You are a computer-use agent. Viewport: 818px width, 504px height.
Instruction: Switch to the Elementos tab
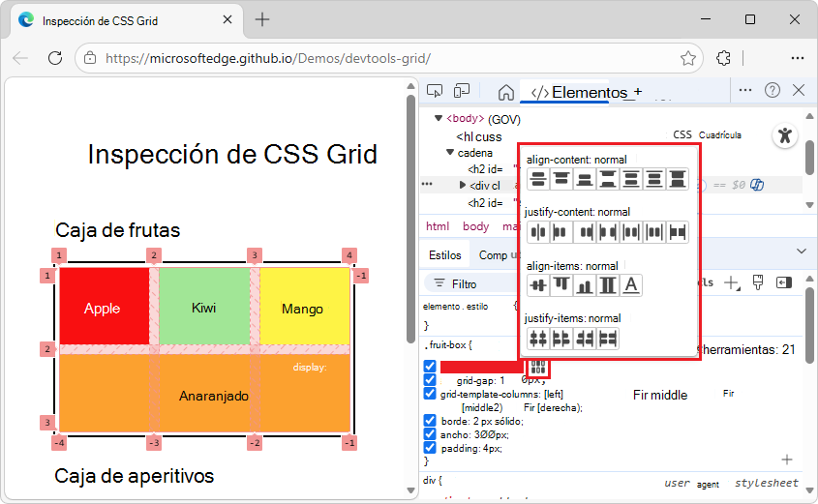click(x=579, y=92)
